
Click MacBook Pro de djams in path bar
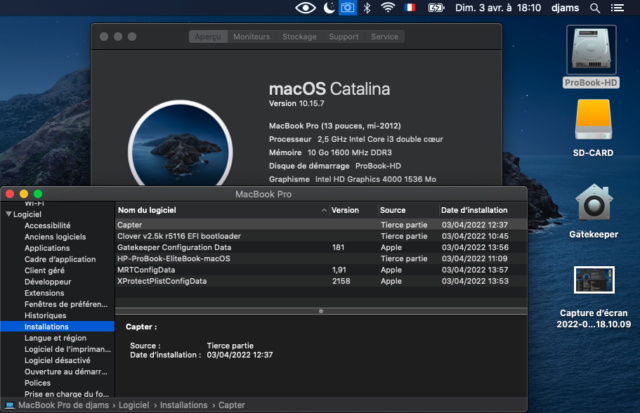pos(64,405)
